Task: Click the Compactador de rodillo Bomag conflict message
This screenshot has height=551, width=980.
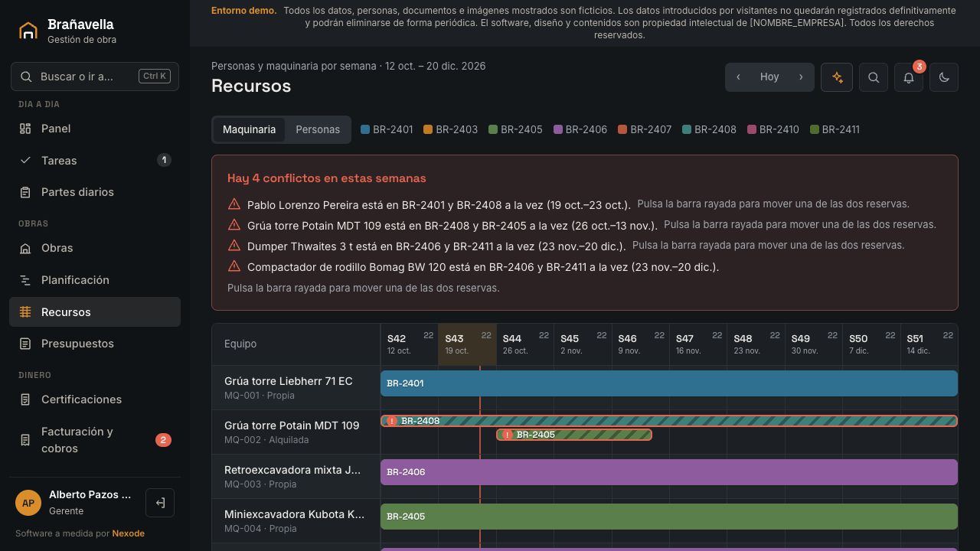Action: 483,267
